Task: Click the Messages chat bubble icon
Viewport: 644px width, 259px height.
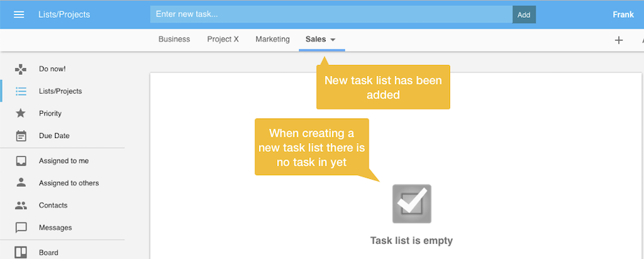Action: click(x=21, y=228)
